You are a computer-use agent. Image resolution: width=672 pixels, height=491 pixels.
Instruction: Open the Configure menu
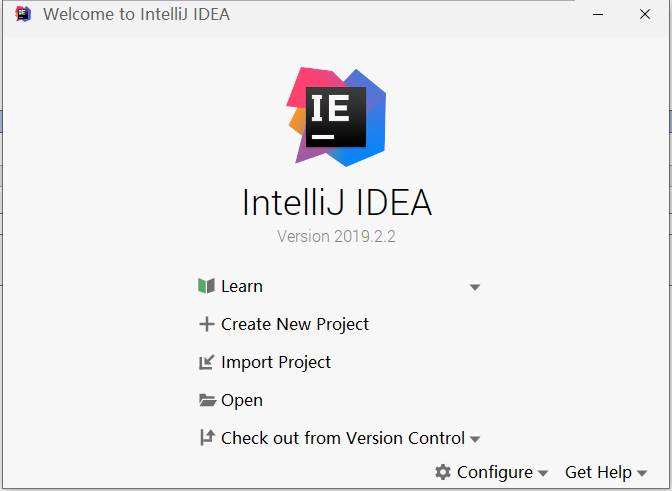495,472
